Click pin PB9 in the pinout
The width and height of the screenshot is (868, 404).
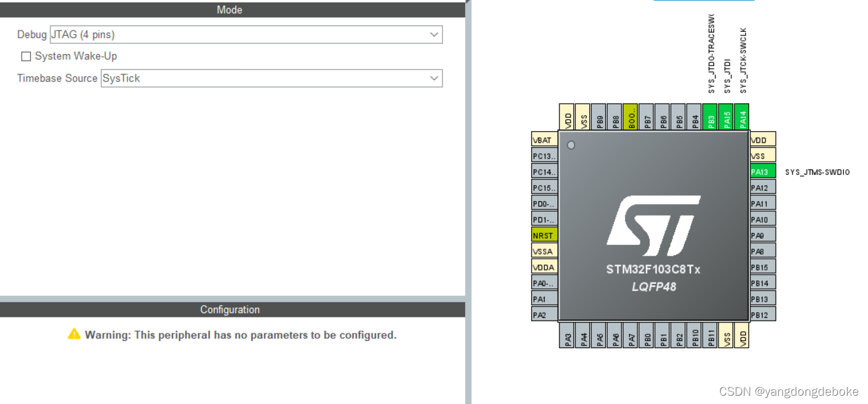[599, 117]
